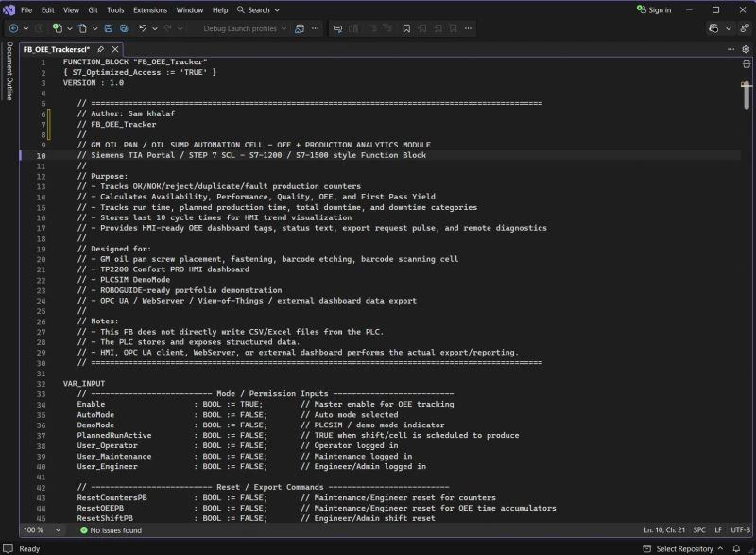Click the Live Share icon at top right
Screen dimensions: 756x555
pos(745,28)
